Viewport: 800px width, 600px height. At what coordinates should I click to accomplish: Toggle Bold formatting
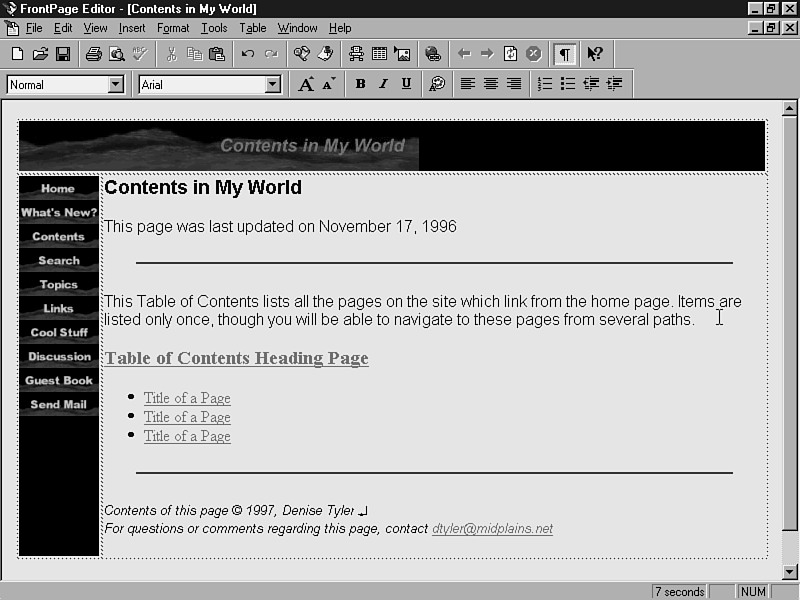point(360,85)
